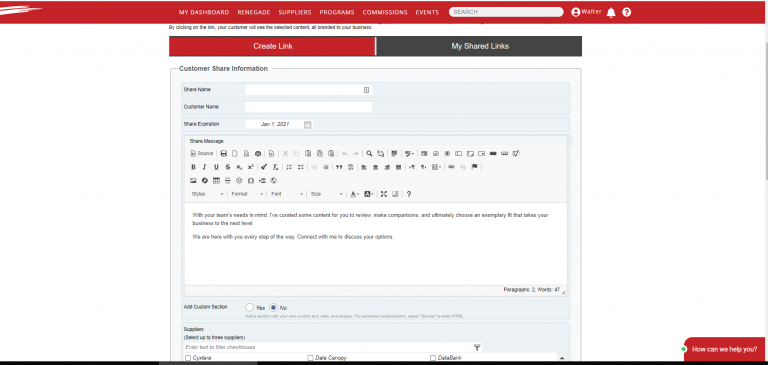768x365 pixels.
Task: Open Find magnifier tool in editor
Action: click(x=369, y=153)
